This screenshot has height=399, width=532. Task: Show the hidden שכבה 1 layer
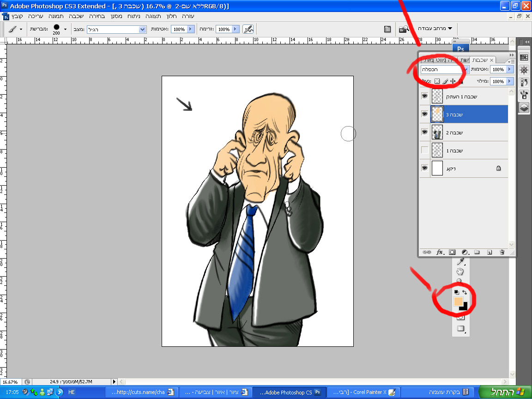point(424,151)
